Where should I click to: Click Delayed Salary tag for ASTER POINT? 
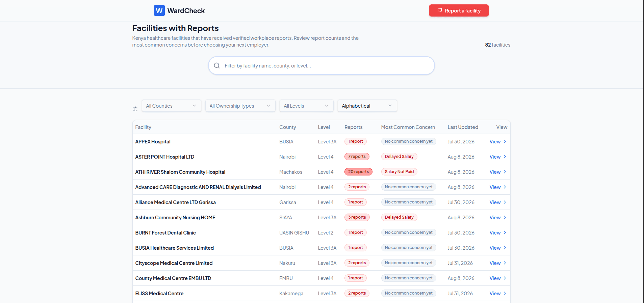[x=399, y=157]
